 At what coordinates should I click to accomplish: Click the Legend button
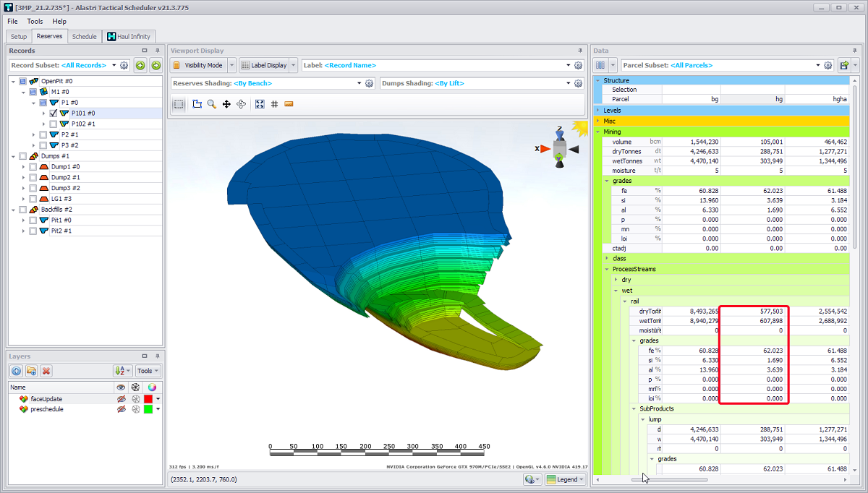(x=566, y=479)
